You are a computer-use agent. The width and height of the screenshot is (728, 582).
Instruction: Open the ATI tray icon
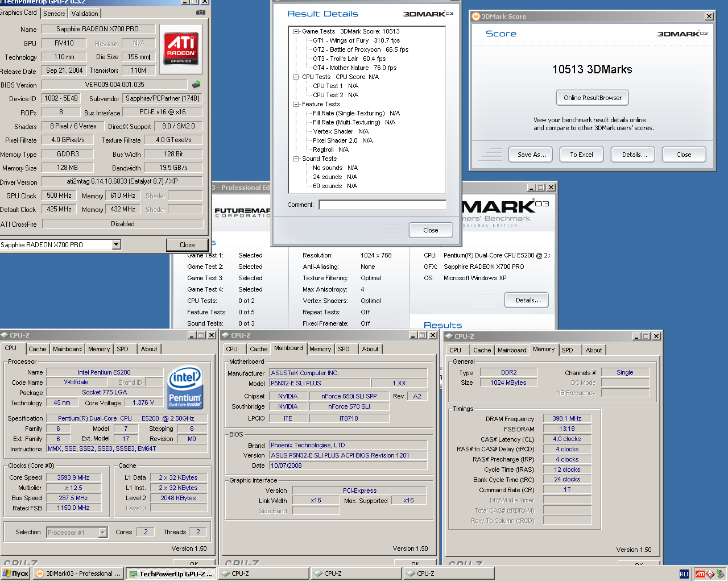point(700,574)
